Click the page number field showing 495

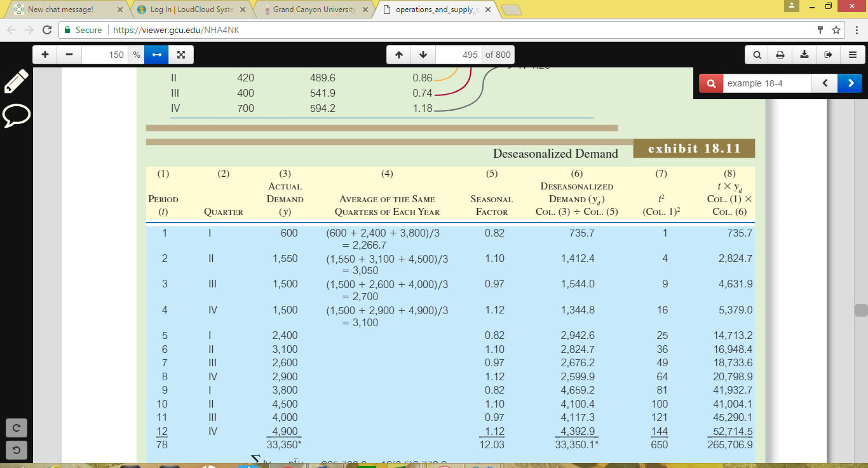(459, 55)
